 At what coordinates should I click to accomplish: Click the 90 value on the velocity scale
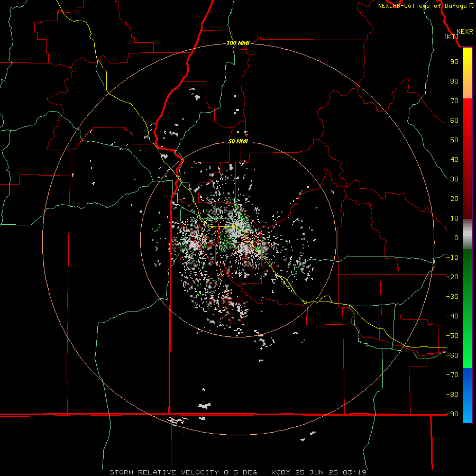point(454,62)
